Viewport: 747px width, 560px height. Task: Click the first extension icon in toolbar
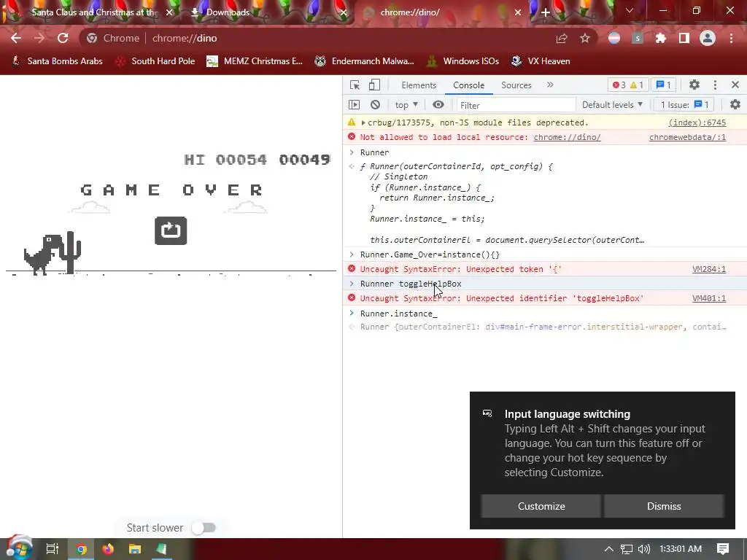(x=614, y=38)
